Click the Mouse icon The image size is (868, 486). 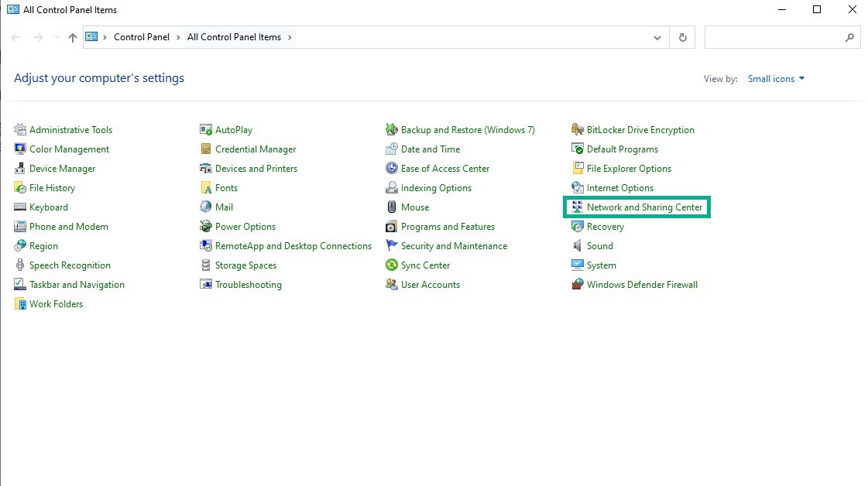click(x=391, y=207)
